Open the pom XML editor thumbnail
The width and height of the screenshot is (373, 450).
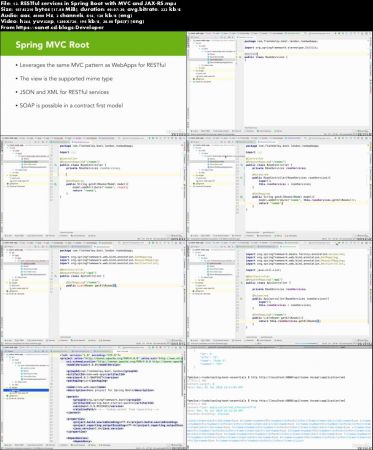[x=93, y=397]
